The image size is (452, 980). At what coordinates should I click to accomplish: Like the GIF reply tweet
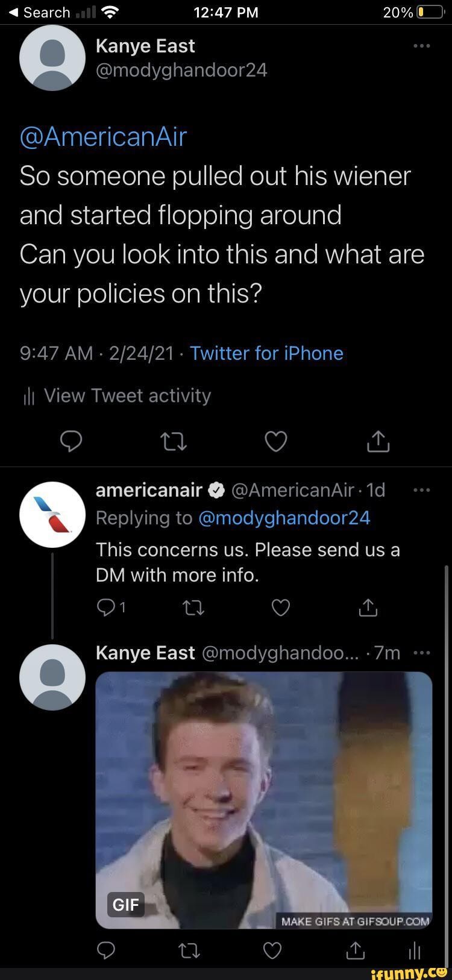[273, 951]
